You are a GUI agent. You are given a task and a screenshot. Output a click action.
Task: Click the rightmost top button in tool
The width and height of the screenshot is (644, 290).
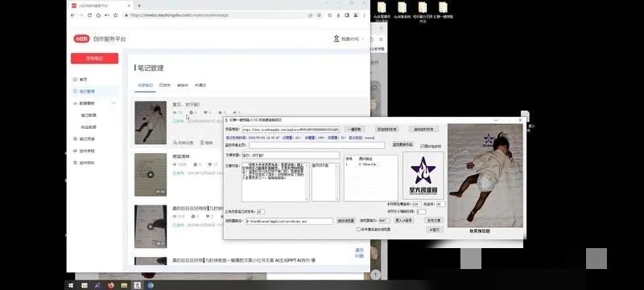(x=423, y=129)
